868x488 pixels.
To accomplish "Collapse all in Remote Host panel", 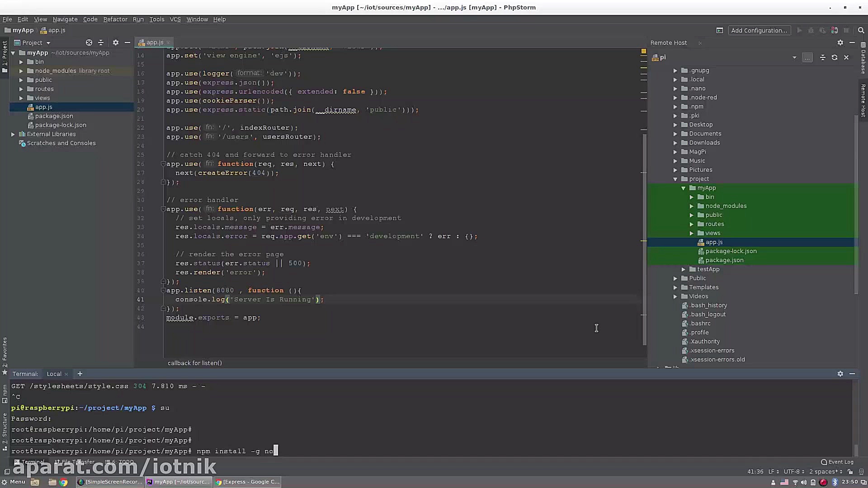I will click(x=823, y=57).
